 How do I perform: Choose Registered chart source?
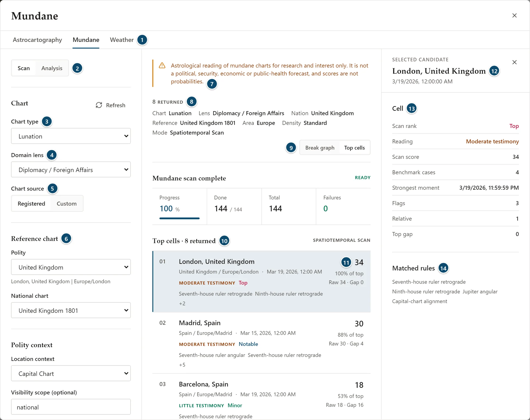(31, 204)
